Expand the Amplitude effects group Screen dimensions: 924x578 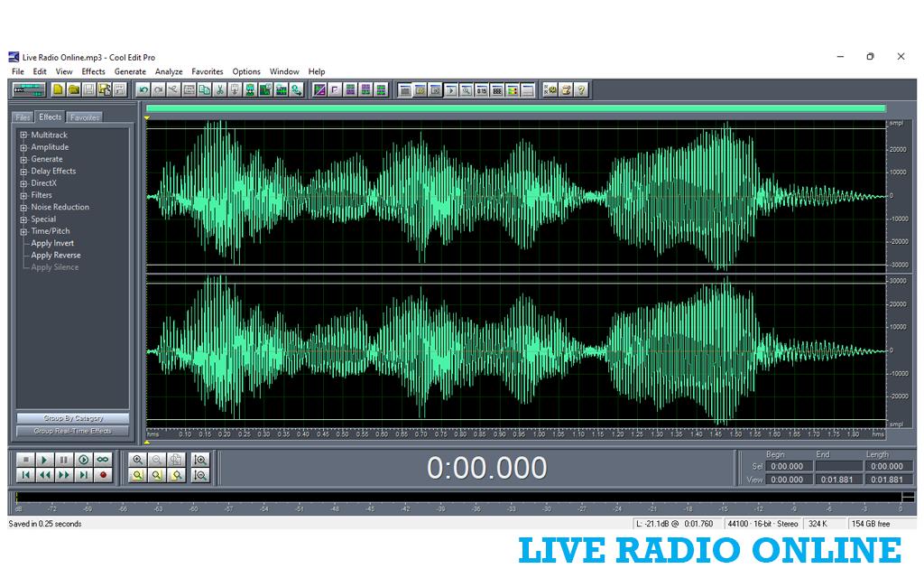(23, 147)
